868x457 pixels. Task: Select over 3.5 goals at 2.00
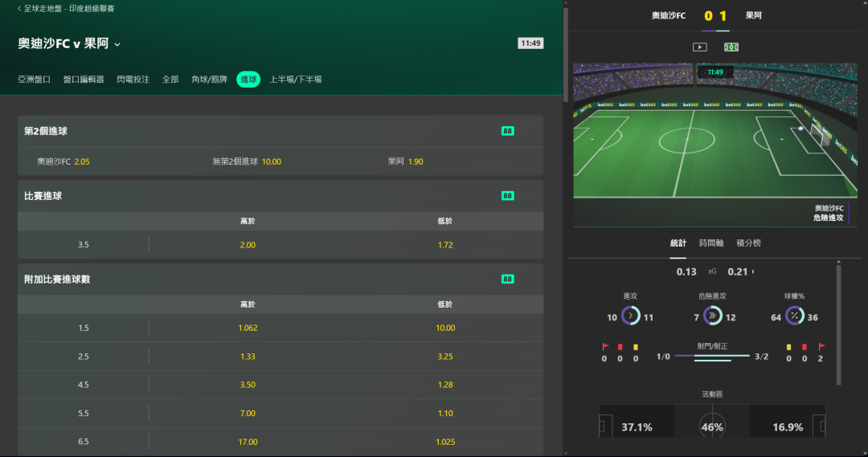pos(248,244)
